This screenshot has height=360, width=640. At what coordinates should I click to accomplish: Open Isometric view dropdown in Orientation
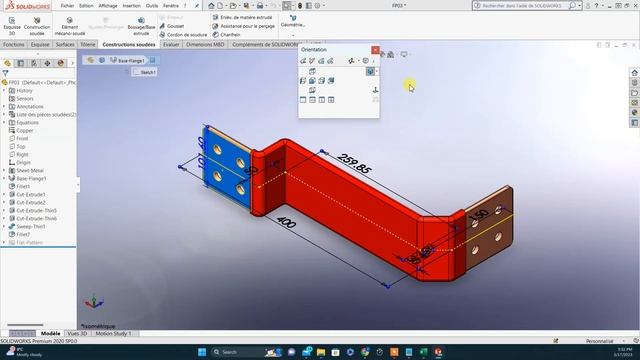tap(376, 71)
